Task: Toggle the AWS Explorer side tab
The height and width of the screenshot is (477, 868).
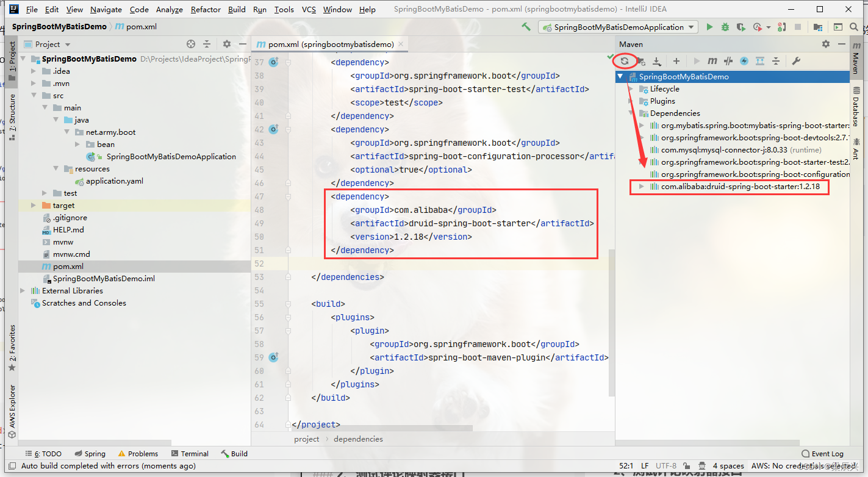Action: (x=12, y=412)
